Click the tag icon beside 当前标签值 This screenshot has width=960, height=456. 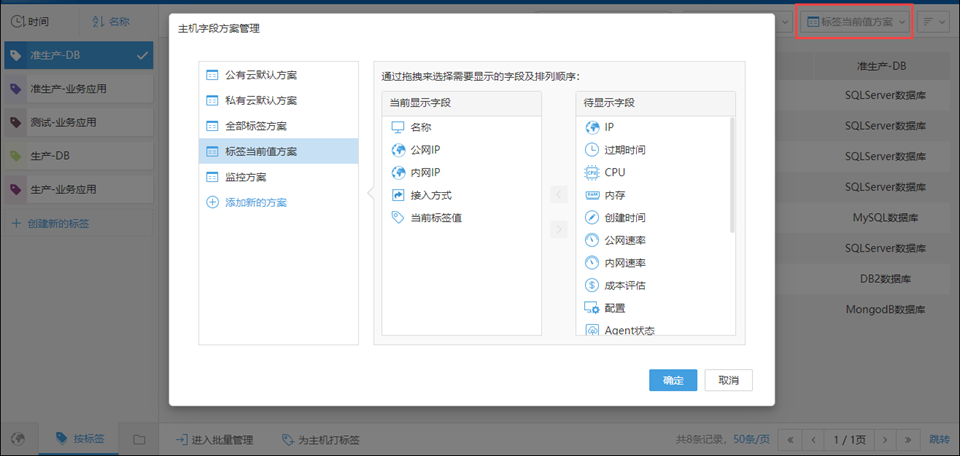pyautogui.click(x=397, y=217)
